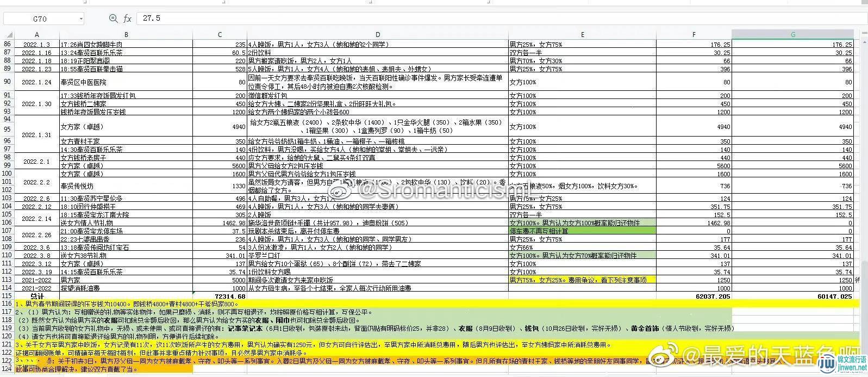Click cell "探望消耗油费"
This screenshot has width=868, height=377.
[126, 288]
